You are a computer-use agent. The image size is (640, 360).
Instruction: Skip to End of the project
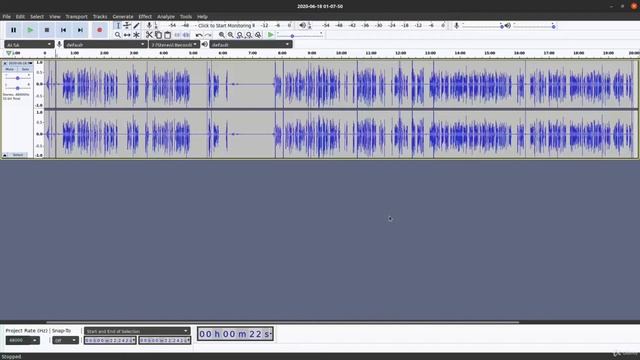pyautogui.click(x=80, y=30)
